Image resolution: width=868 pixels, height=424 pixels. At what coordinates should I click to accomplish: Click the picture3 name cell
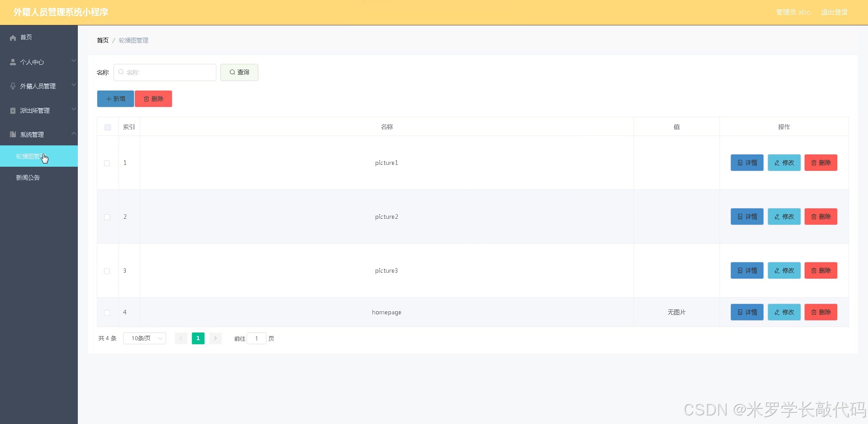coord(386,270)
